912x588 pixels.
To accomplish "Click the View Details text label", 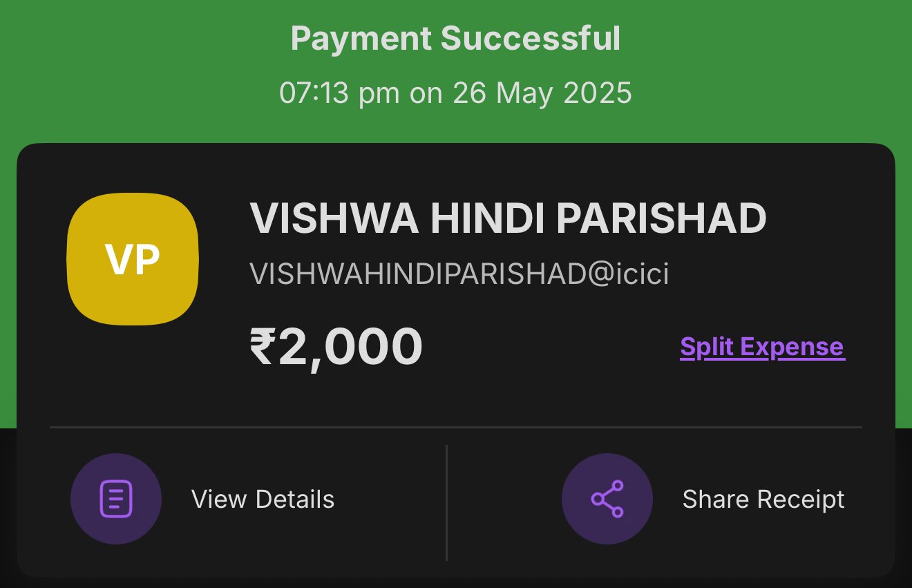I will coord(263,500).
